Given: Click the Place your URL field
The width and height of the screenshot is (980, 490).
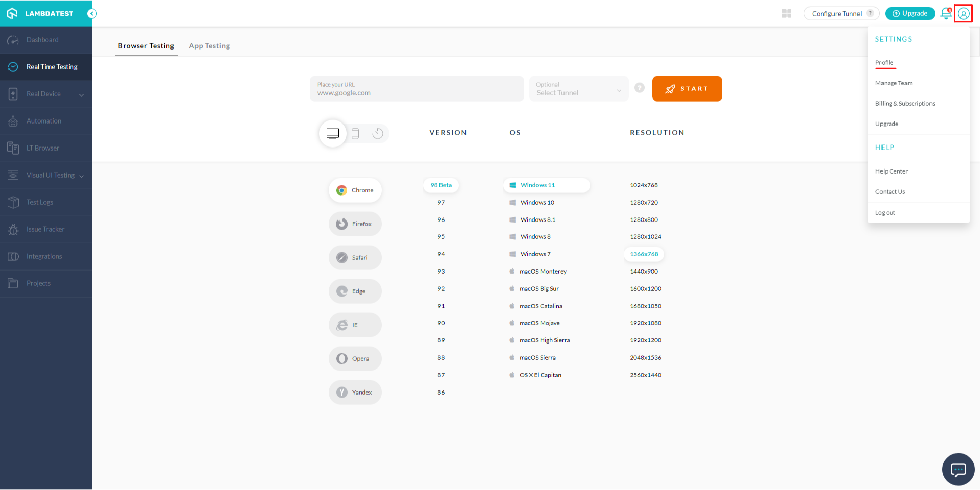Looking at the screenshot, I should [x=416, y=89].
